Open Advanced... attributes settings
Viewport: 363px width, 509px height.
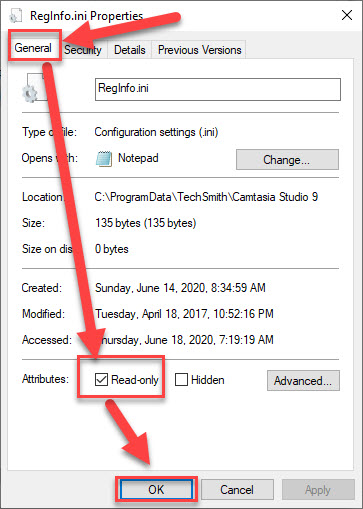click(303, 380)
